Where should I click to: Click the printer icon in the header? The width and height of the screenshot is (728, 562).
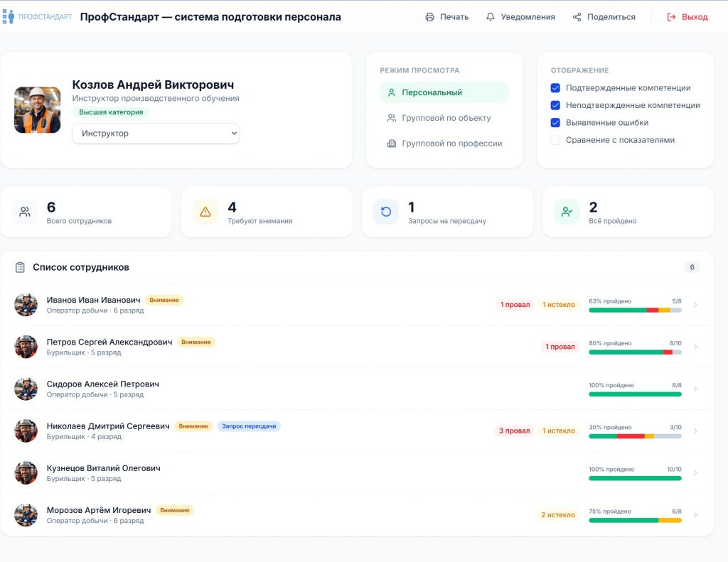429,17
